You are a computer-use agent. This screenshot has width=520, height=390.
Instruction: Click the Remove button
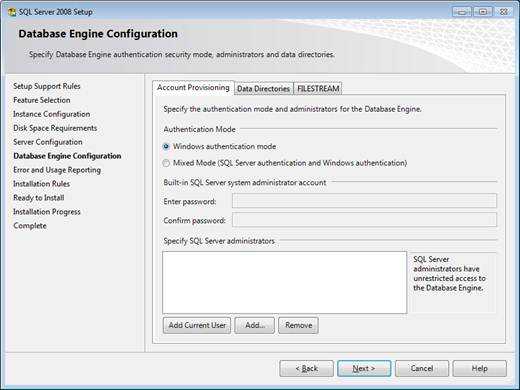[x=298, y=325]
